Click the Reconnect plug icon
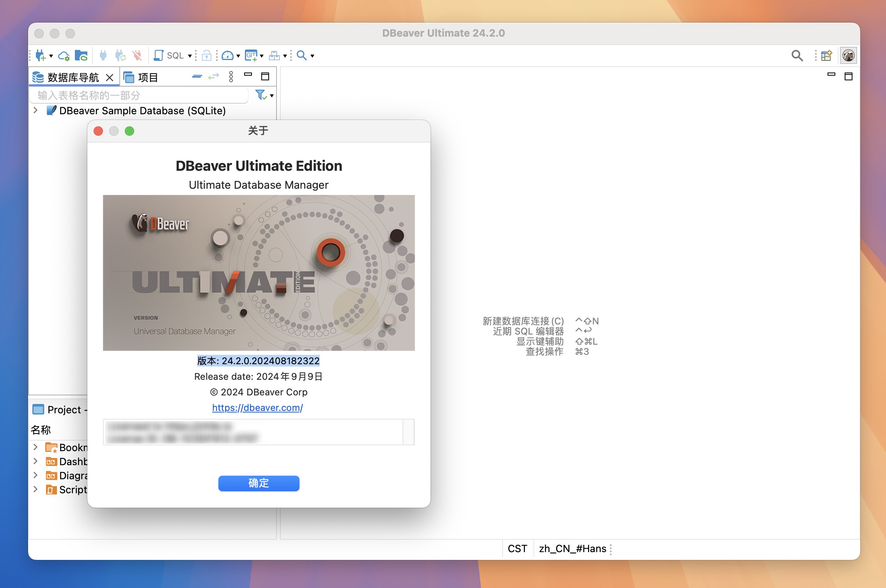This screenshot has height=588, width=886. pos(120,56)
